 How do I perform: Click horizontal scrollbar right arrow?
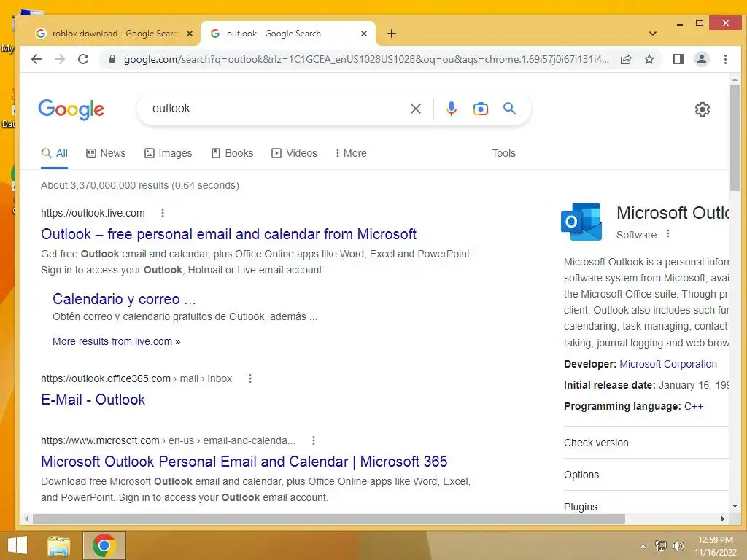point(723,518)
